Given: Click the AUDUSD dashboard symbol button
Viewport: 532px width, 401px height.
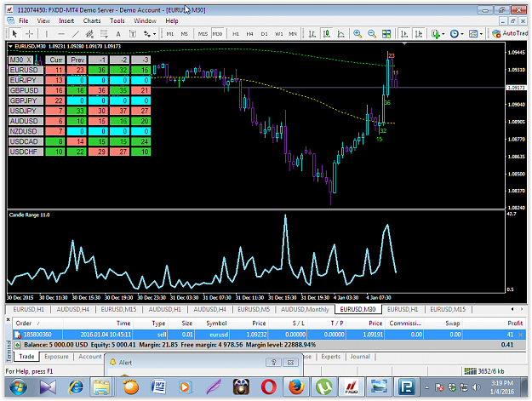Looking at the screenshot, I should tap(26, 121).
